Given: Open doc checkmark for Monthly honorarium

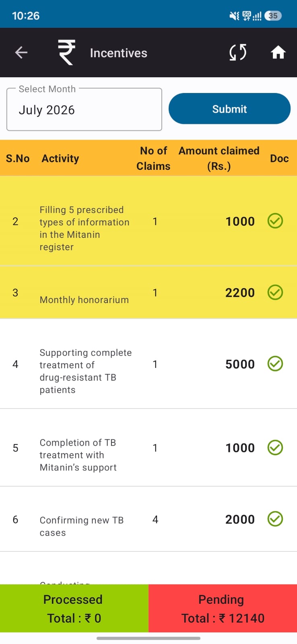Looking at the screenshot, I should (x=275, y=292).
